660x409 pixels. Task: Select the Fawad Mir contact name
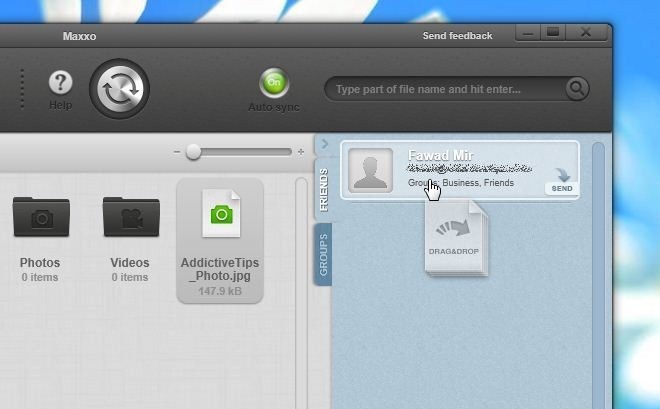click(441, 155)
